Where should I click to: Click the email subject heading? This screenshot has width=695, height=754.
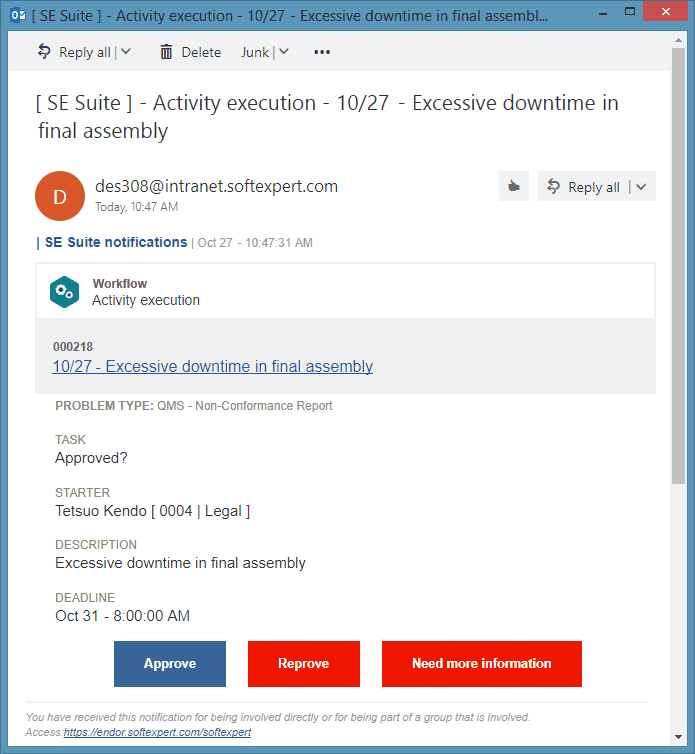(x=327, y=117)
